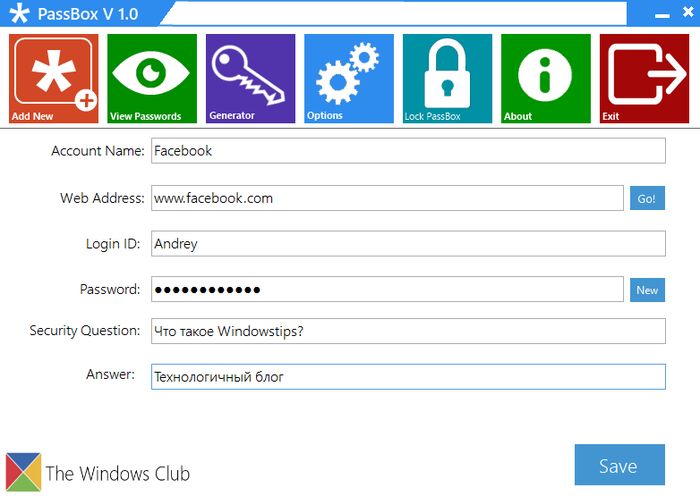This screenshot has width=700, height=496.
Task: Open the About info tile
Action: [x=545, y=79]
